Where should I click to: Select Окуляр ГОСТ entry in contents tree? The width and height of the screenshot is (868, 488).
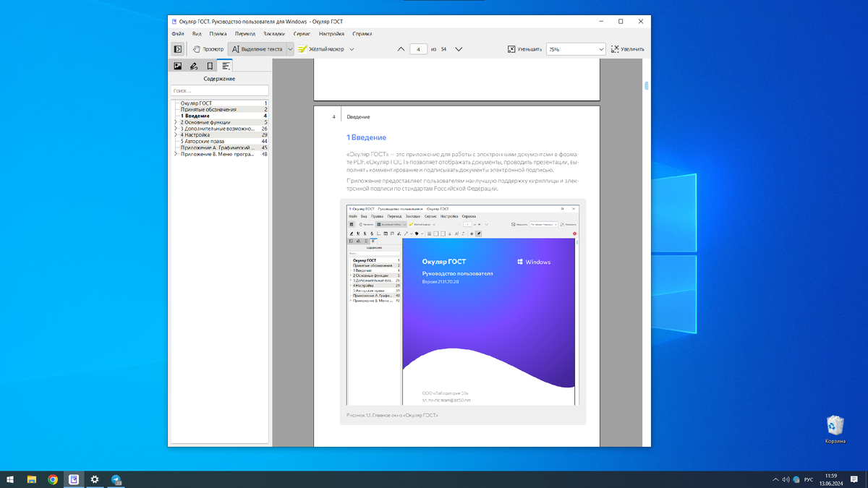click(x=196, y=103)
